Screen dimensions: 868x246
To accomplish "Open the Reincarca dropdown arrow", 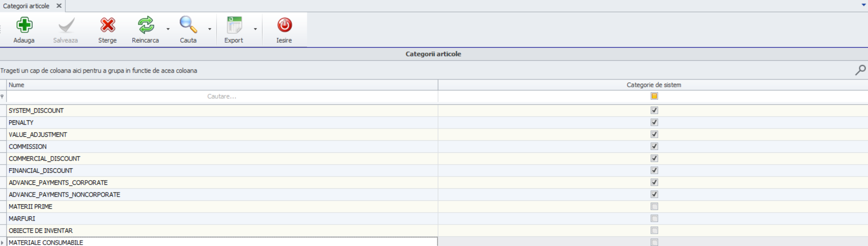I will coord(168,29).
